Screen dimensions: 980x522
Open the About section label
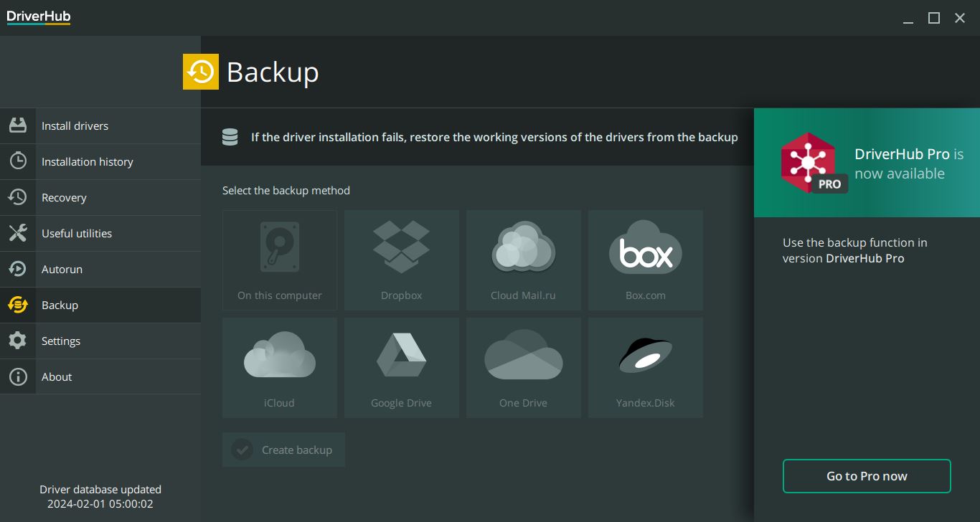[57, 377]
